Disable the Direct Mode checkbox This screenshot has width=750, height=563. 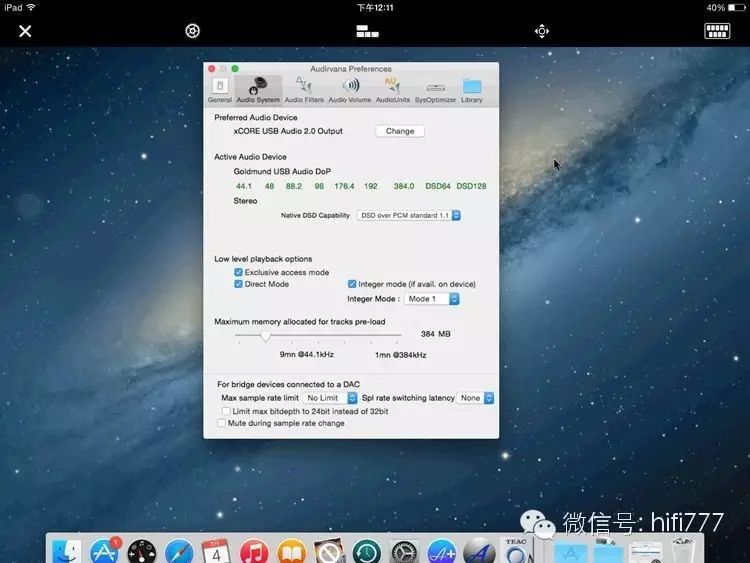238,284
